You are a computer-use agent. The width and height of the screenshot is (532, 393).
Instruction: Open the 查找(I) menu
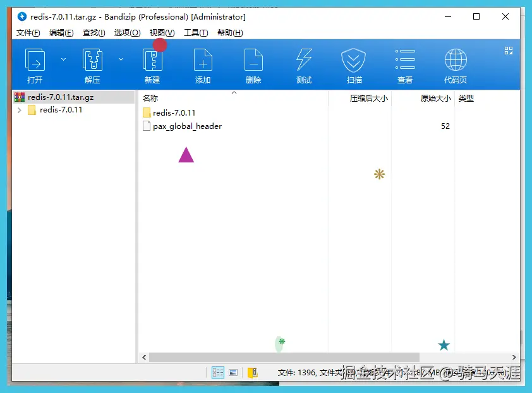tap(94, 33)
